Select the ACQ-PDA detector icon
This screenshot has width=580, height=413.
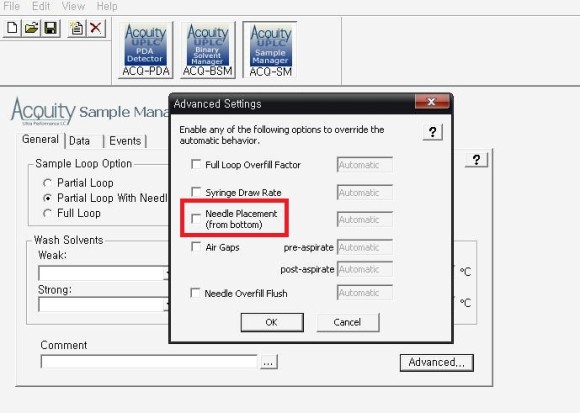click(x=146, y=50)
